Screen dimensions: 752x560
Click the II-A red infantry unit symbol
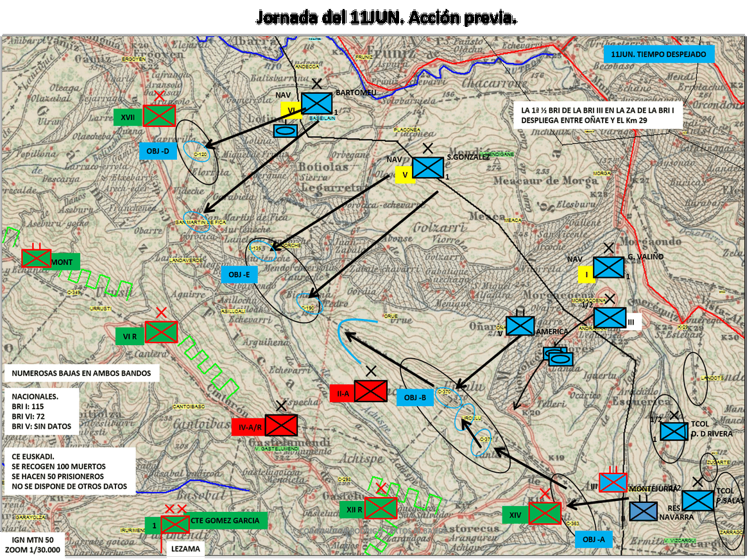pos(371,391)
